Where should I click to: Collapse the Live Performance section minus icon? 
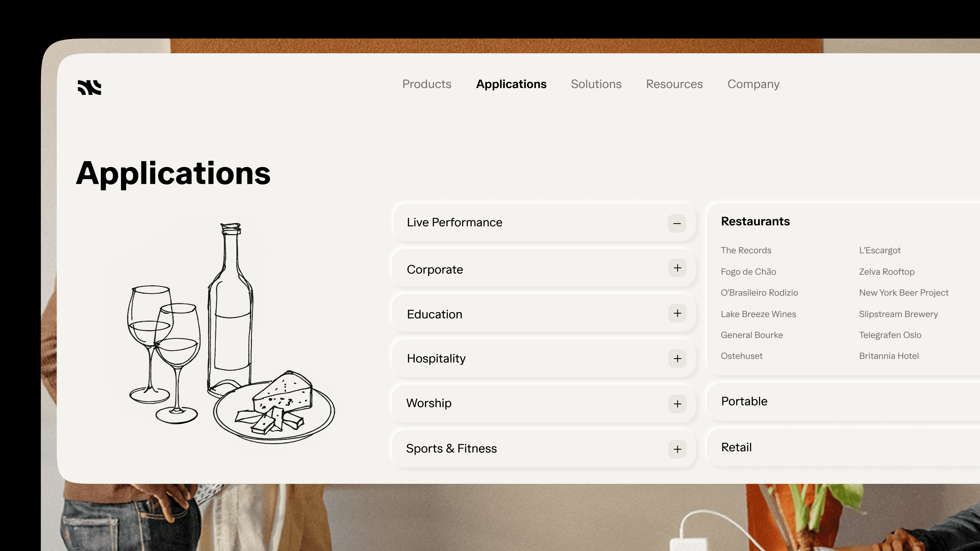coord(677,223)
